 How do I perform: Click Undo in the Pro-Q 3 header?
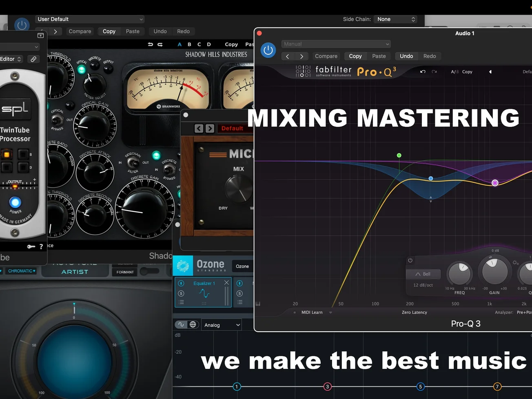click(x=406, y=56)
